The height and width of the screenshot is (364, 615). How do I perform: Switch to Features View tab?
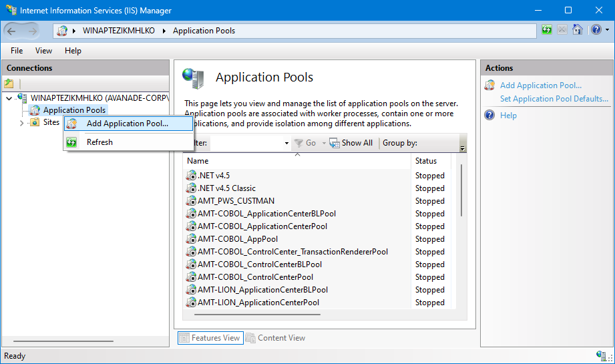tap(210, 338)
